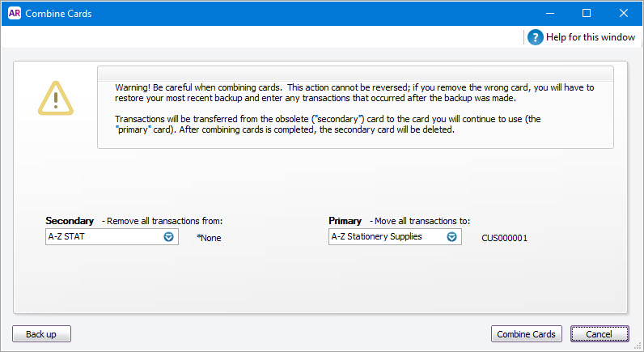This screenshot has height=352, width=644.
Task: Open the Primary card dropdown arrow
Action: coord(452,237)
